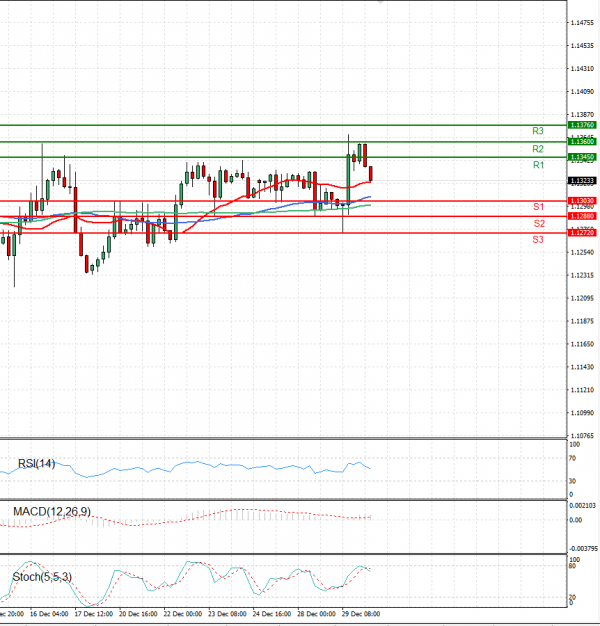Click the 1.12880 red price tag
Screen dimensions: 600x626
coord(582,216)
